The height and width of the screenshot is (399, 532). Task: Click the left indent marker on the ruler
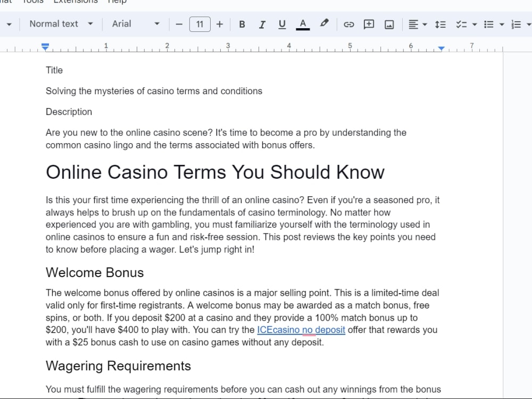point(45,47)
